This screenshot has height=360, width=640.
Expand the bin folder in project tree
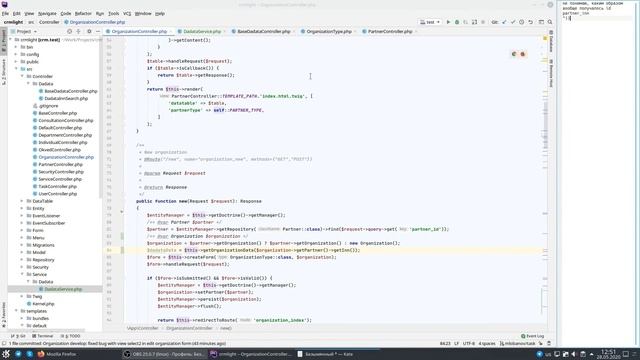(16, 47)
